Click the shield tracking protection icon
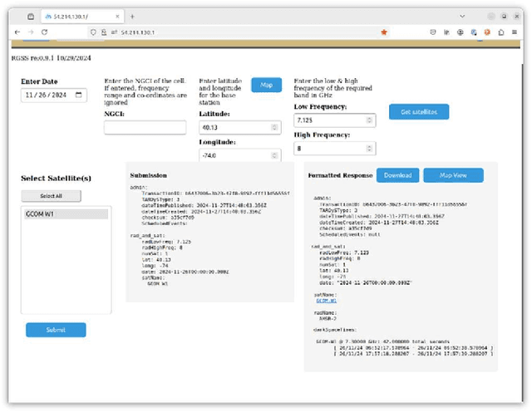This screenshot has width=532, height=412. [x=93, y=32]
